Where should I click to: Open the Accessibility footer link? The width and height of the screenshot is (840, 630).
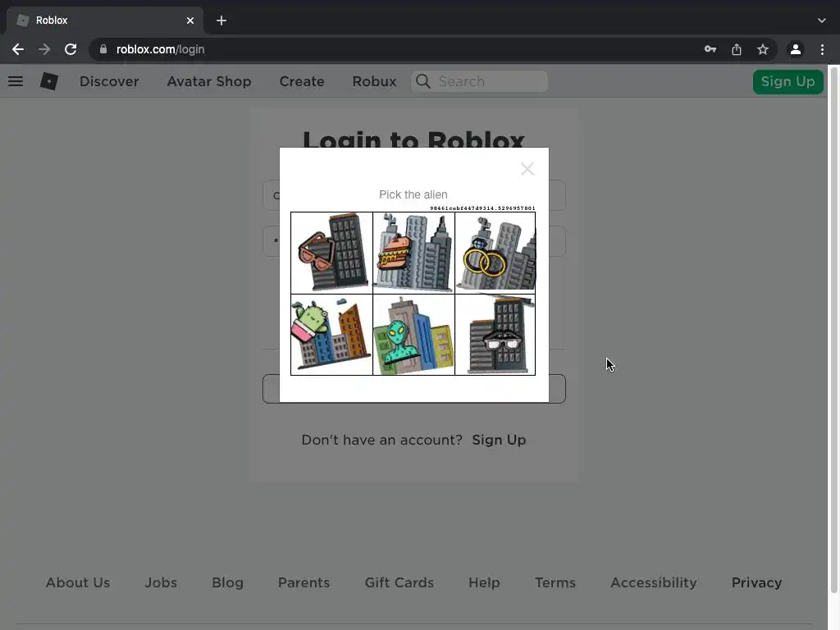(x=654, y=582)
